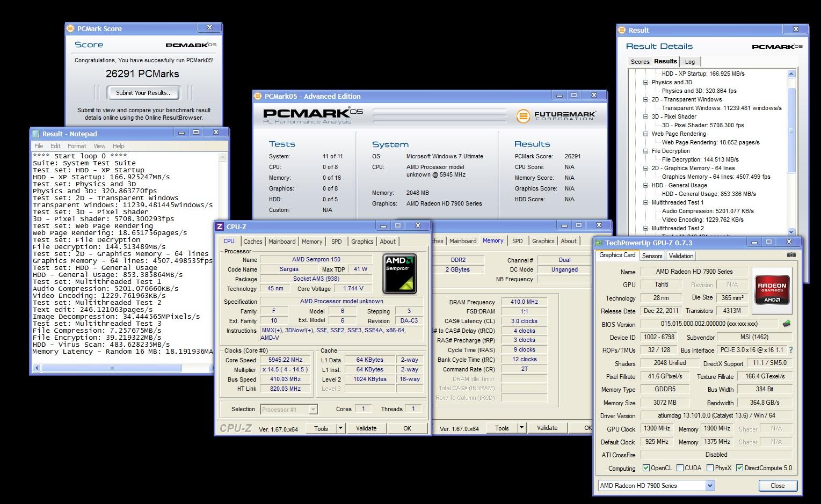This screenshot has width=821, height=504.
Task: Click the GPU-Z title bar icon
Action: [600, 243]
